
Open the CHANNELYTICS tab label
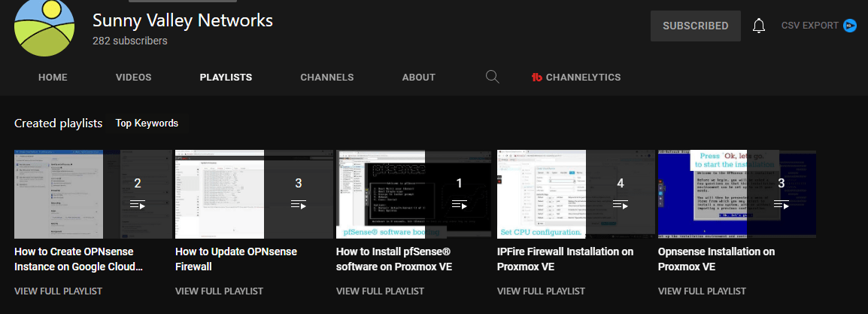(584, 78)
